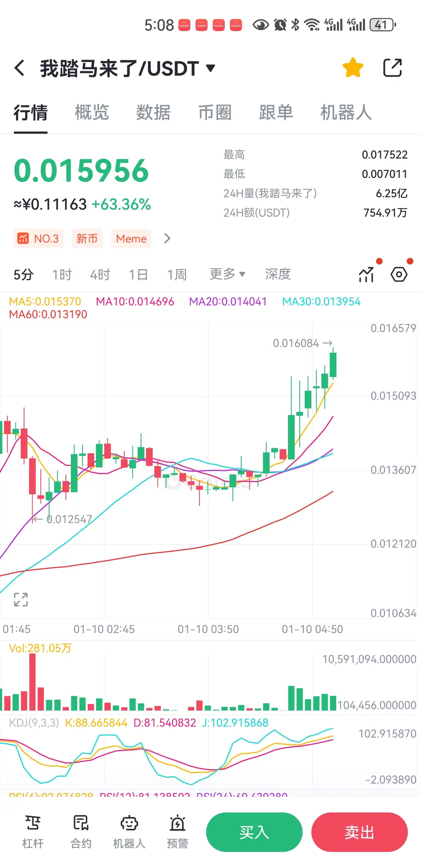Open the 更多 intervals dropdown
Image resolution: width=421 pixels, height=868 pixels.
click(227, 274)
